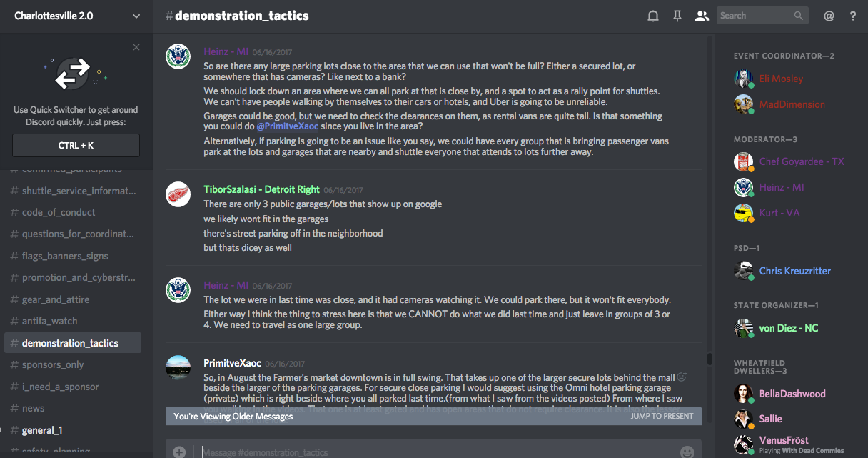Show pinned messages
868x458 pixels.
(x=677, y=16)
